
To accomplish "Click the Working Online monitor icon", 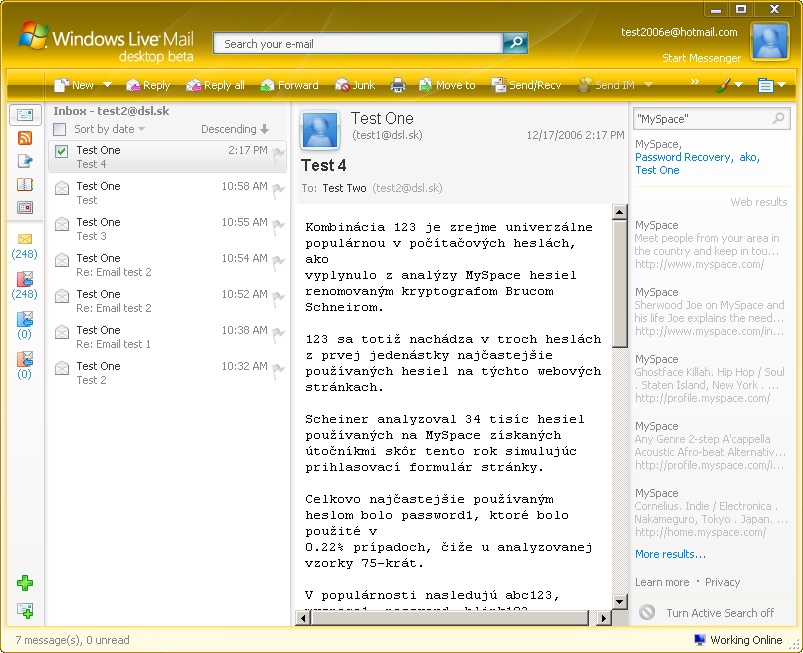I will tap(700, 640).
